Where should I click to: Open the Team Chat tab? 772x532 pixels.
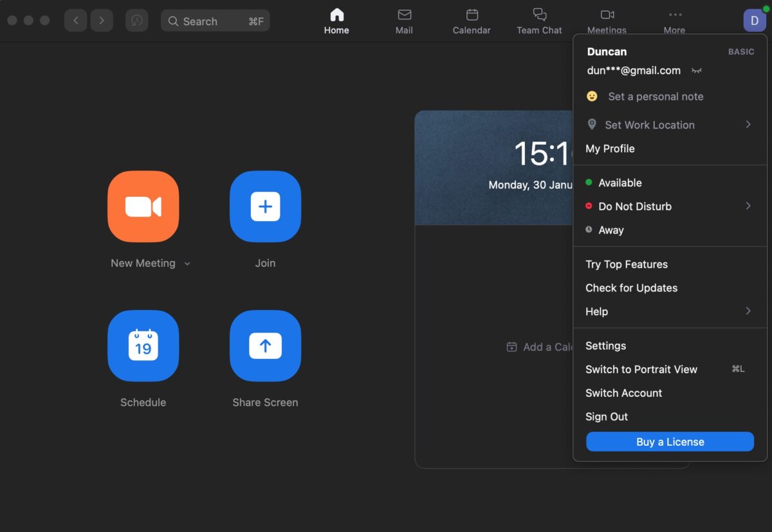click(x=539, y=21)
